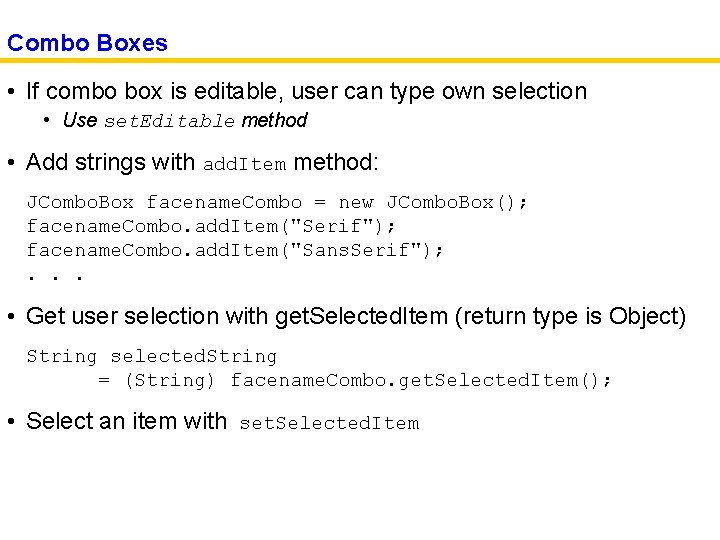Click the word "set.Editable" in monospace

click(168, 122)
